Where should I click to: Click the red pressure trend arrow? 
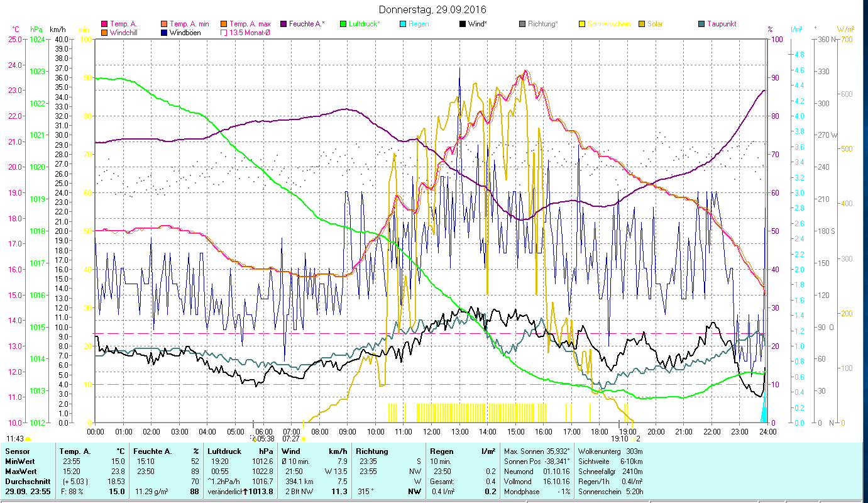click(x=245, y=492)
